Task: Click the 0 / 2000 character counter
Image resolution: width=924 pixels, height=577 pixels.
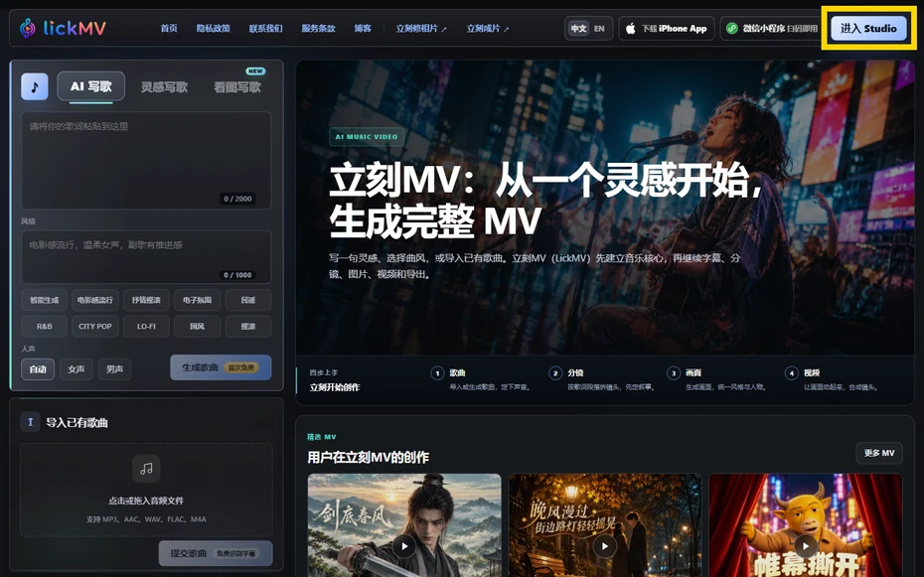Action: tap(237, 199)
